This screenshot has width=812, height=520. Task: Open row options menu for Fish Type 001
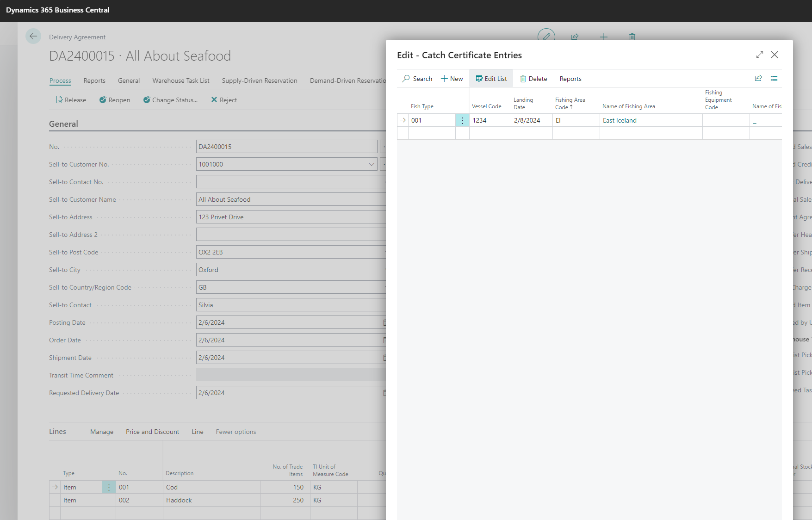coord(462,120)
